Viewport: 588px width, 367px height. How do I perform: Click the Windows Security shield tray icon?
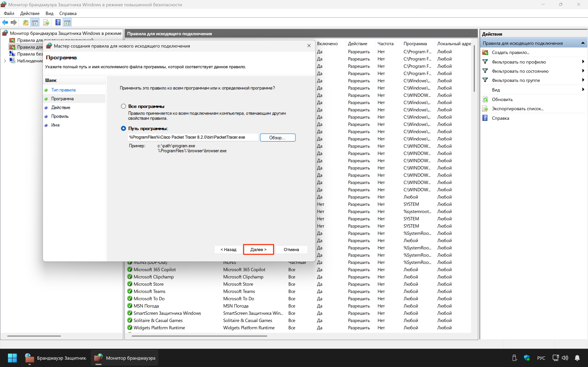pyautogui.click(x=527, y=358)
